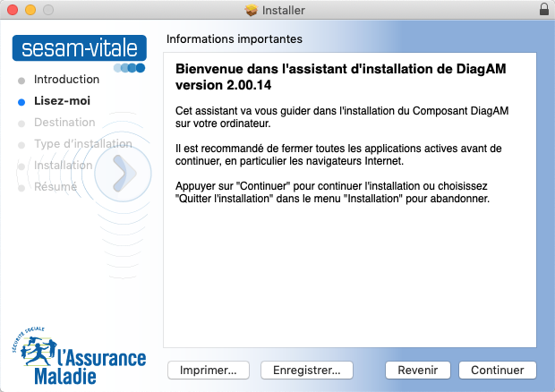Click the Continuer button
This screenshot has width=555, height=392.
tap(498, 370)
